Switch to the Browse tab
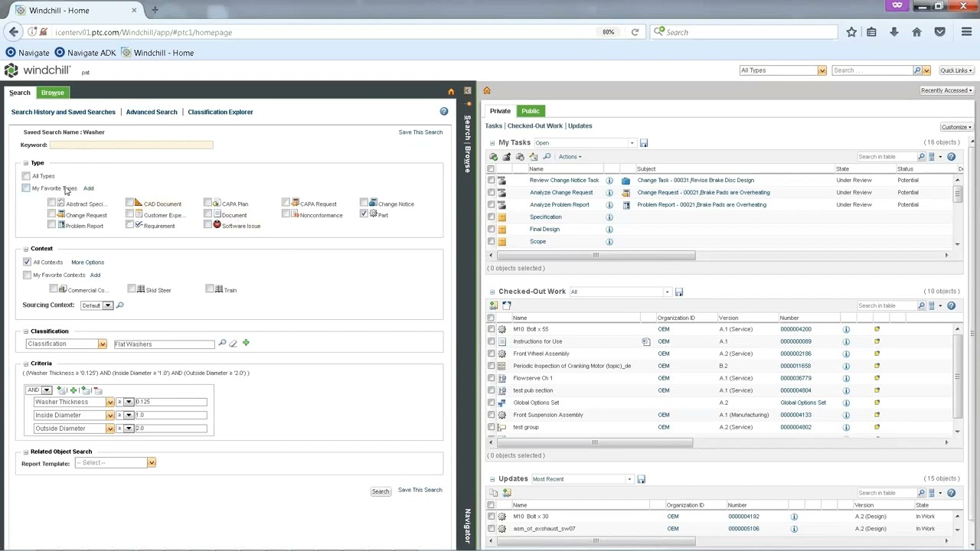The width and height of the screenshot is (980, 551). [53, 93]
